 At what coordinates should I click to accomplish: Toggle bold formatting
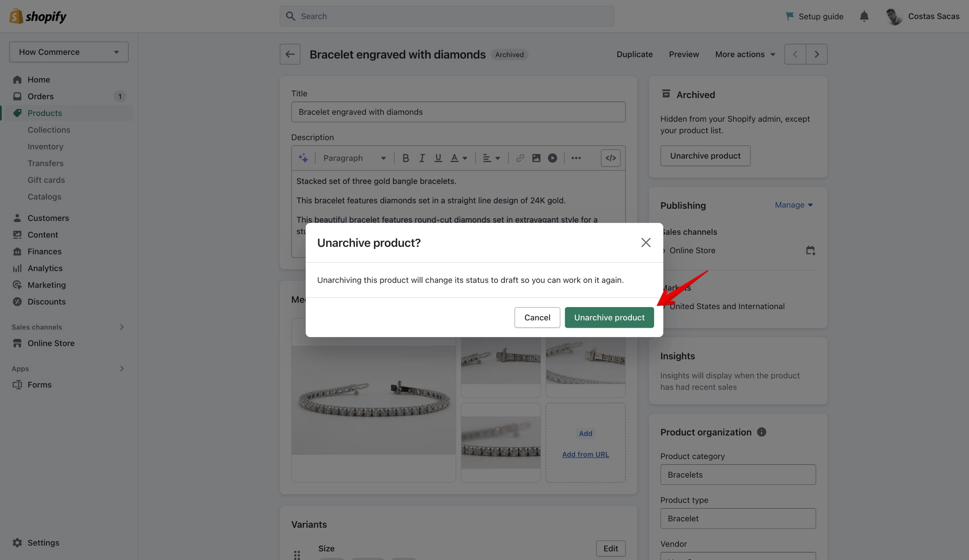[x=405, y=158]
